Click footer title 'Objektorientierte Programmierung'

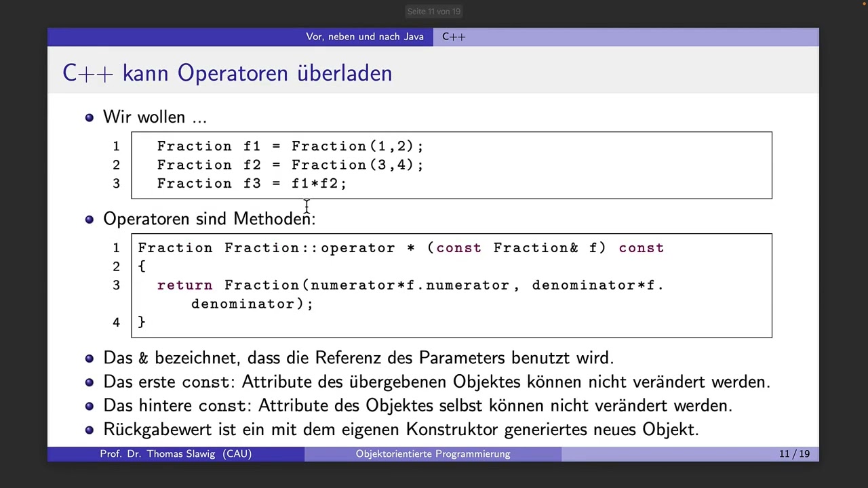433,454
